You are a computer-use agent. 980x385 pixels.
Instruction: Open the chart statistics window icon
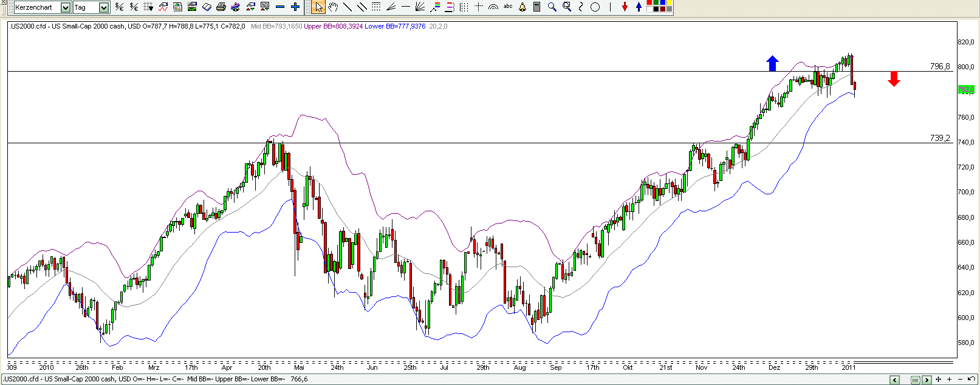(x=177, y=7)
